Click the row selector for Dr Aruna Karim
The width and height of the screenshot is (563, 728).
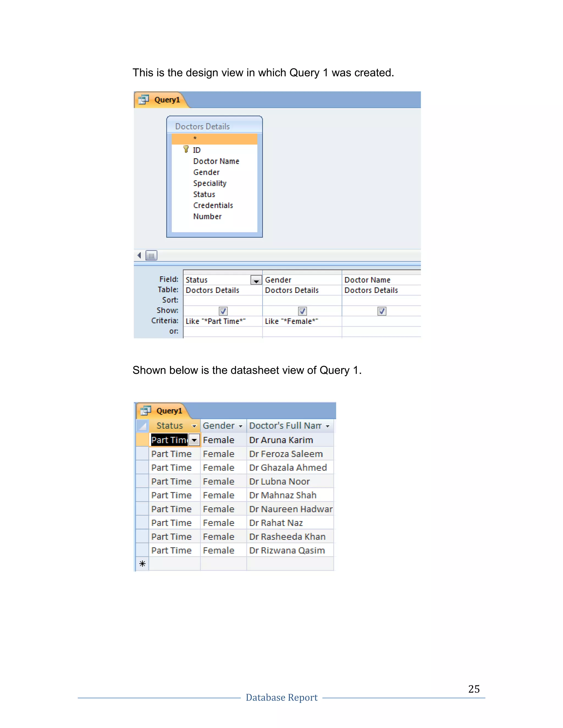(x=142, y=440)
